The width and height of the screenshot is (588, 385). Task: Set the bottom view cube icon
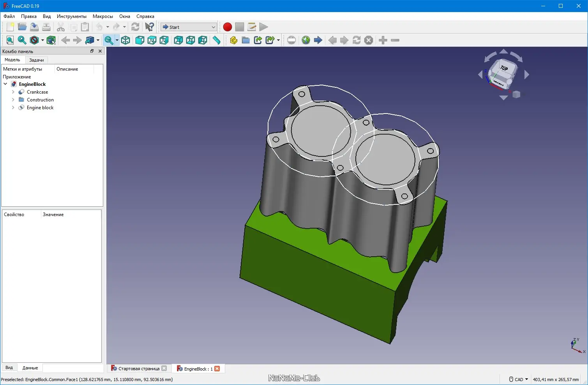tap(191, 40)
